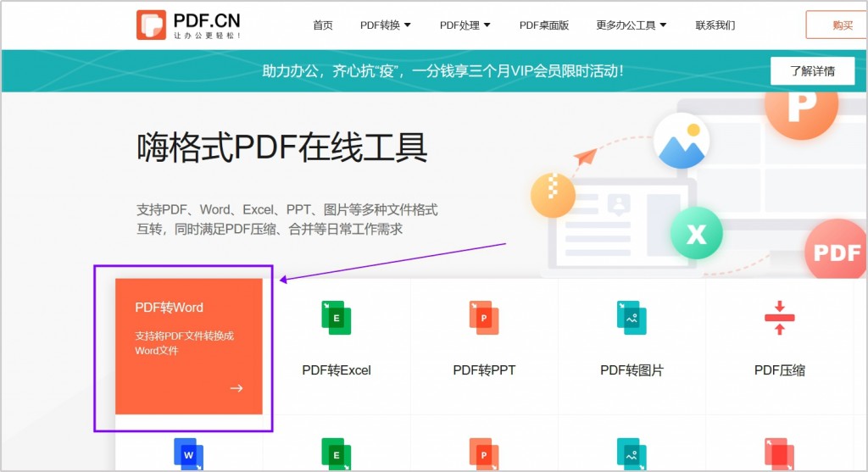This screenshot has height=472, width=868.
Task: Open the orange PDF转Word card
Action: point(189,347)
